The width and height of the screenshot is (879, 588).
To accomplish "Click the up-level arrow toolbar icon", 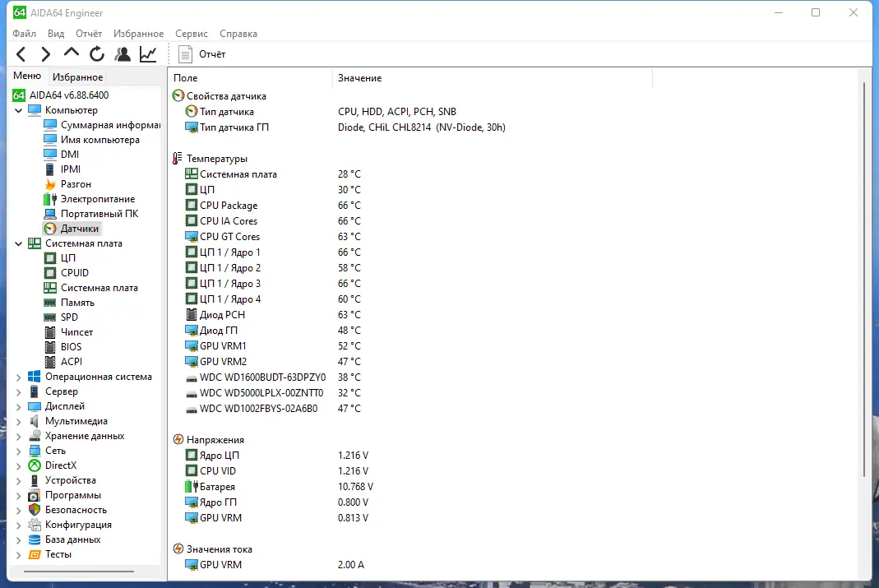I will [x=72, y=53].
